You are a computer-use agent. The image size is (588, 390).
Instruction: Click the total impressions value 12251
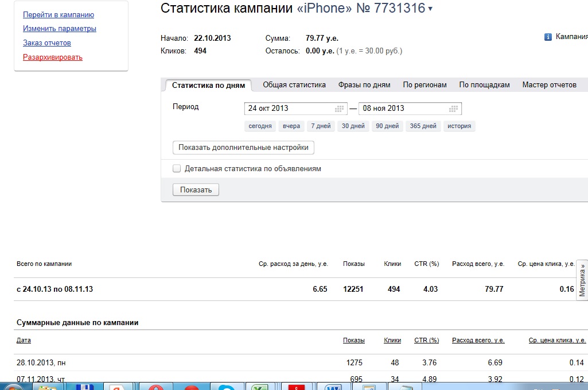coord(353,289)
